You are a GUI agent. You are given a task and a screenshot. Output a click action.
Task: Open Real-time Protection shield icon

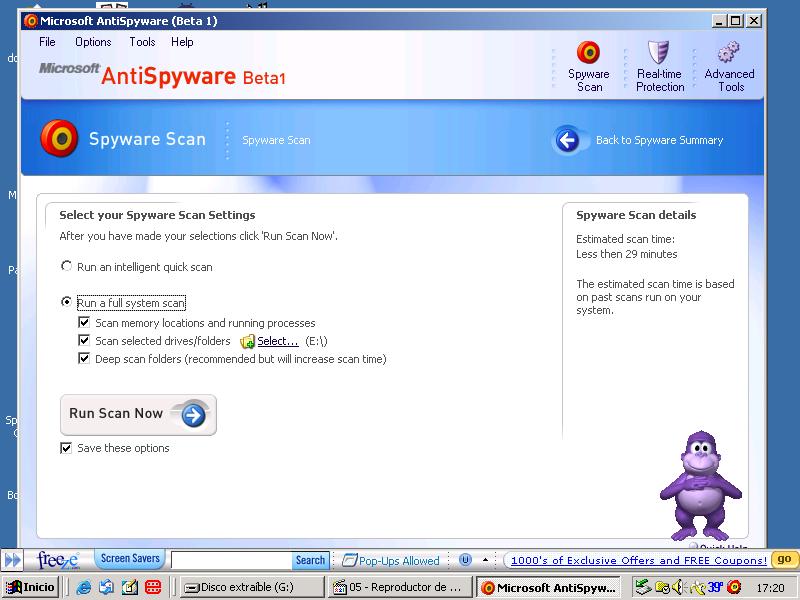pyautogui.click(x=659, y=53)
